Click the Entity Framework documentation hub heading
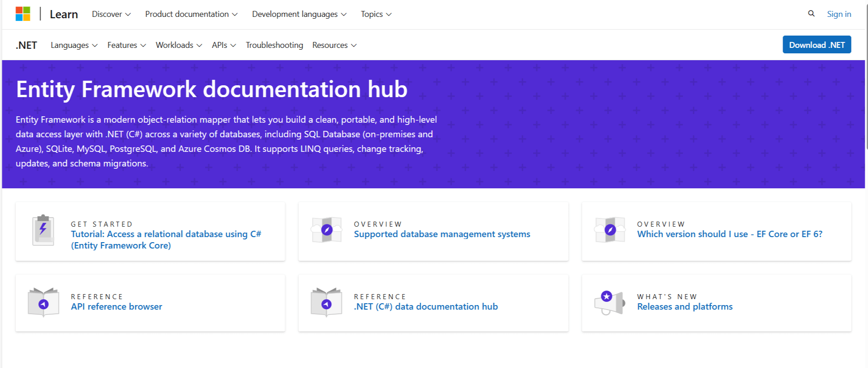The image size is (868, 368). pos(212,89)
